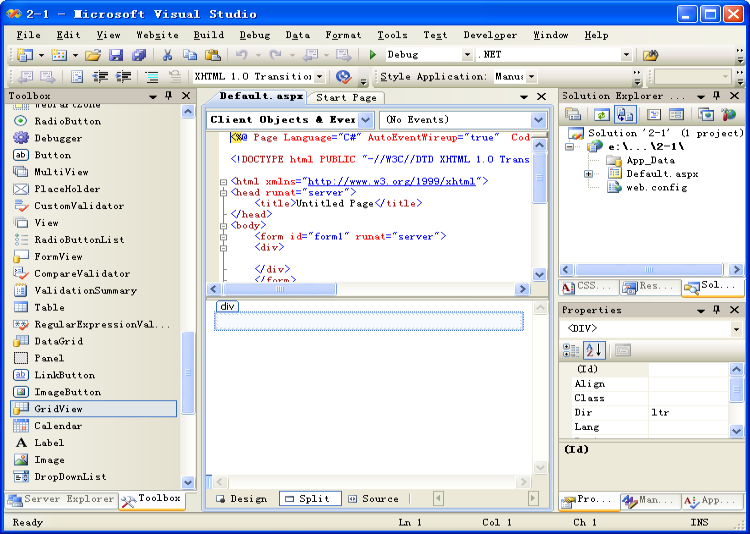Toggle Alphabetical sort in Properties
Image resolution: width=750 pixels, height=534 pixels.
click(x=595, y=350)
